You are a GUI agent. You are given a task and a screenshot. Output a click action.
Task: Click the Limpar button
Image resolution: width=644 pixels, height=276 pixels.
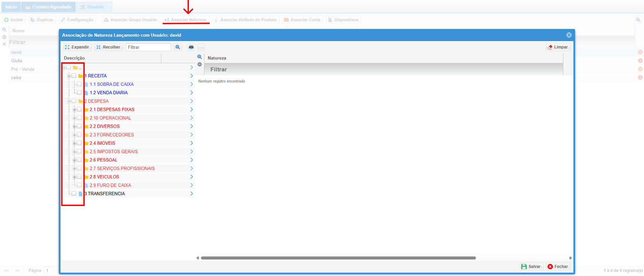point(558,47)
